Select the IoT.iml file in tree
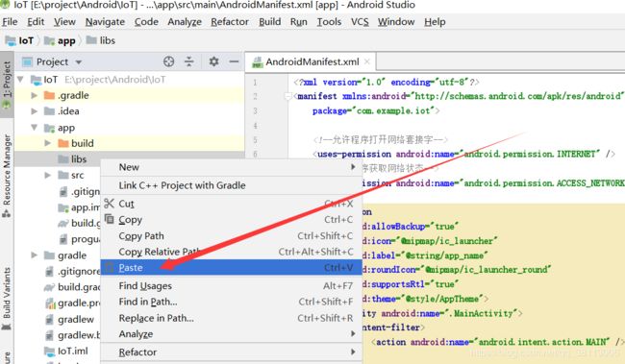 (x=72, y=351)
